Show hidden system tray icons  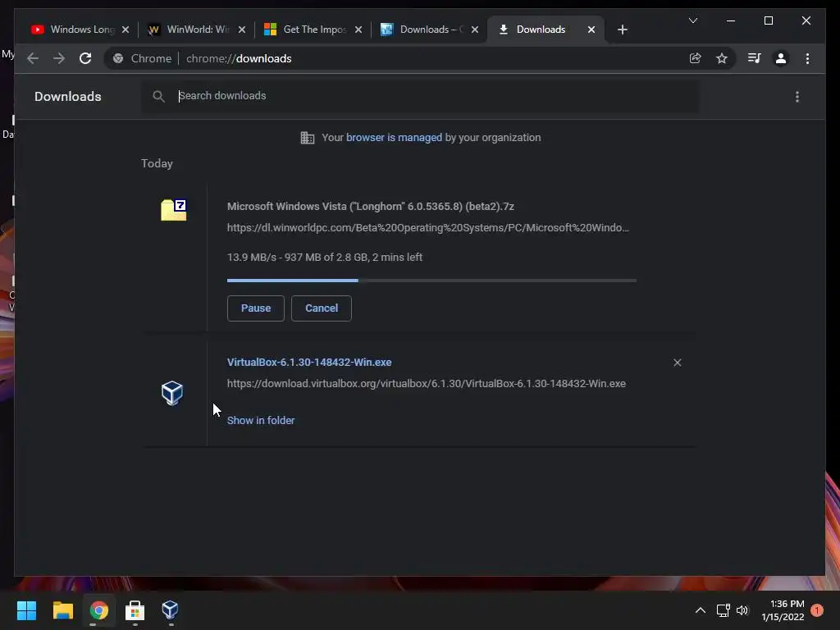[x=701, y=610]
